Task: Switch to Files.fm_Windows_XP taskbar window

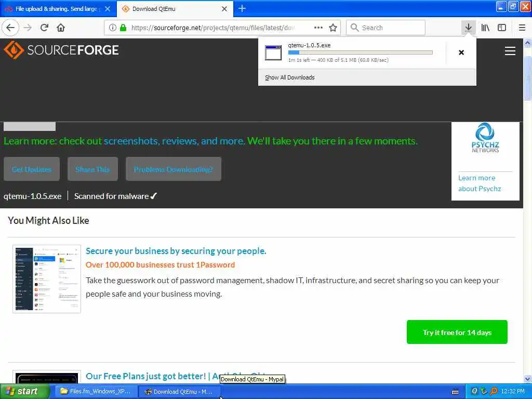Action: (96, 391)
